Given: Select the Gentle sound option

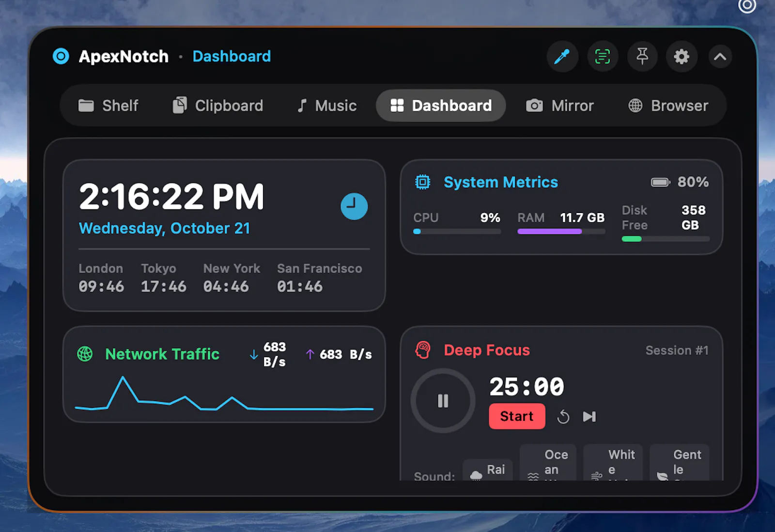Looking at the screenshot, I should pyautogui.click(x=679, y=463).
